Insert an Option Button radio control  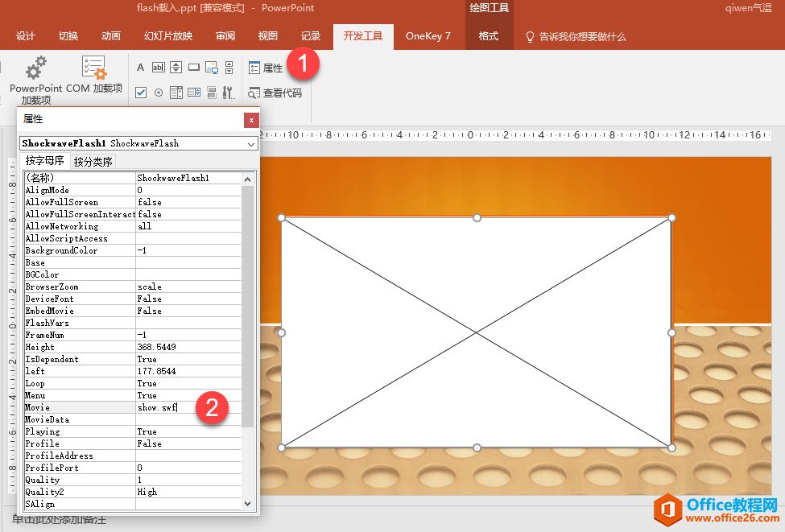[x=159, y=93]
